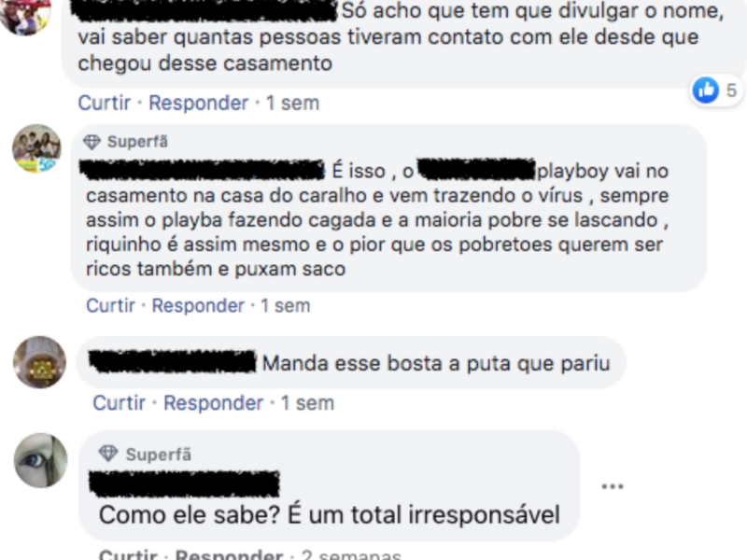Click the first Superfã diamond badge icon
Viewport: 747px width, 560px height.
[x=92, y=142]
